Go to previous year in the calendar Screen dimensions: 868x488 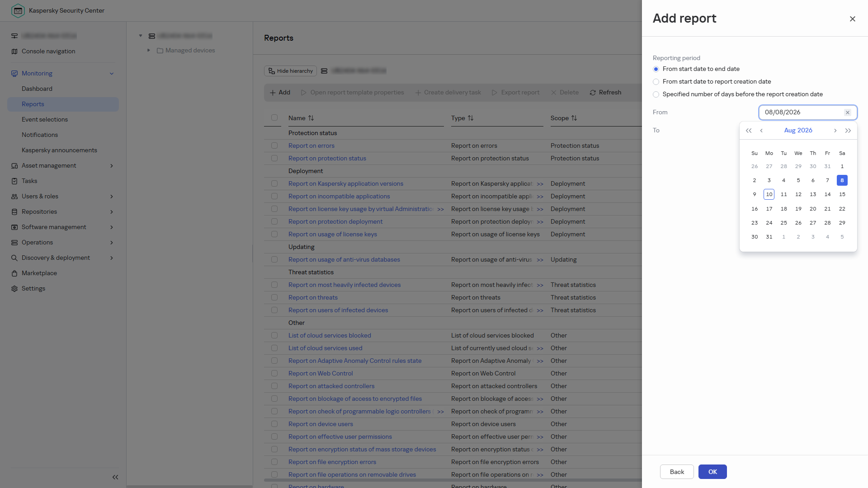click(749, 131)
